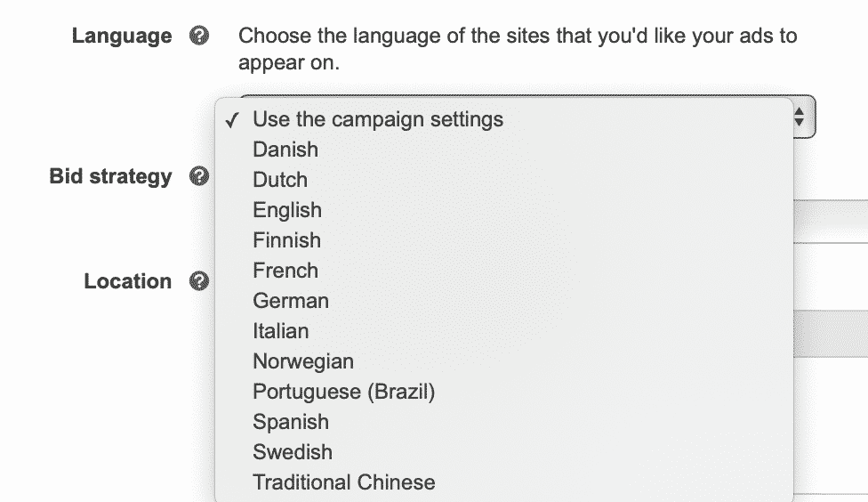Choose Spanish from the list
Viewport: 868px width, 502px height.
pyautogui.click(x=504, y=422)
